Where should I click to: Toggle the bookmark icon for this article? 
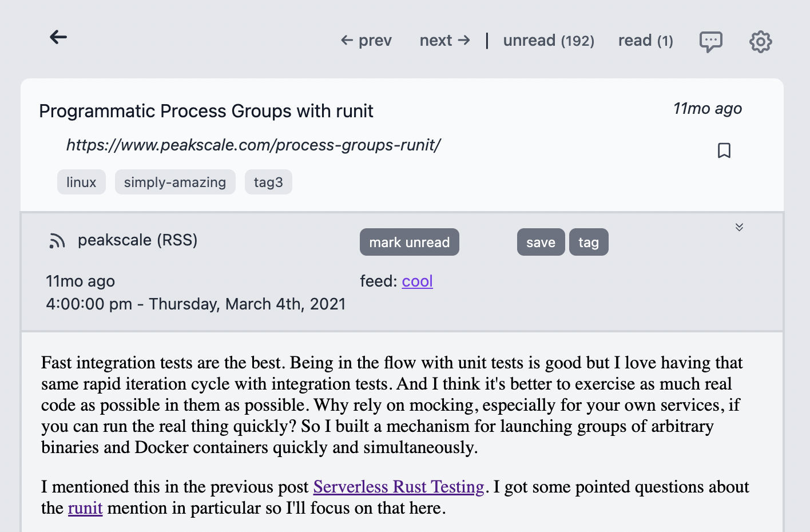coord(724,150)
